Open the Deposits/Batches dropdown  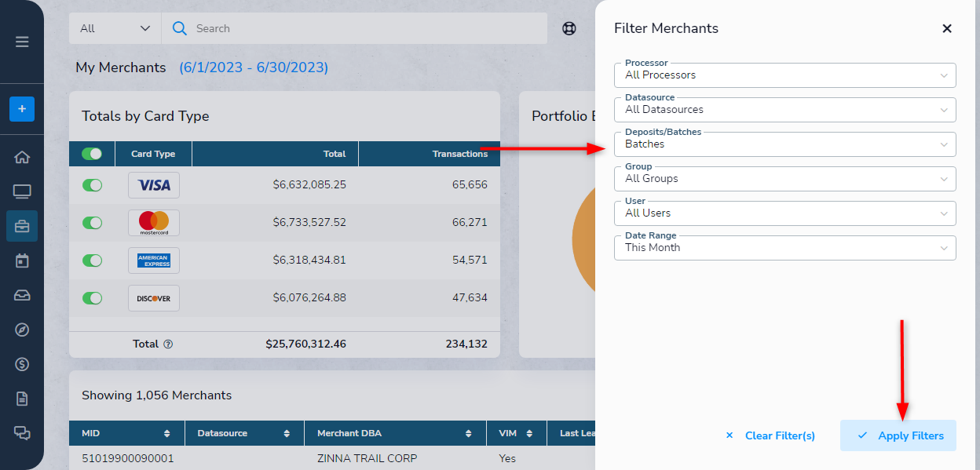(784, 144)
